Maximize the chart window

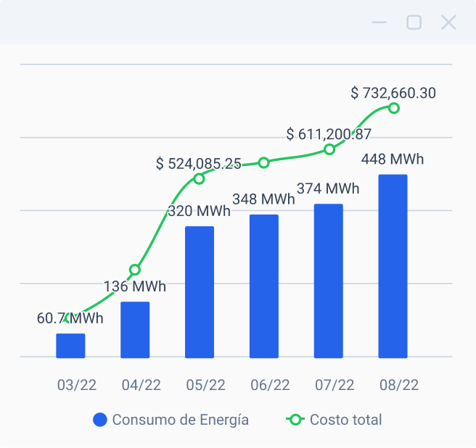point(414,22)
